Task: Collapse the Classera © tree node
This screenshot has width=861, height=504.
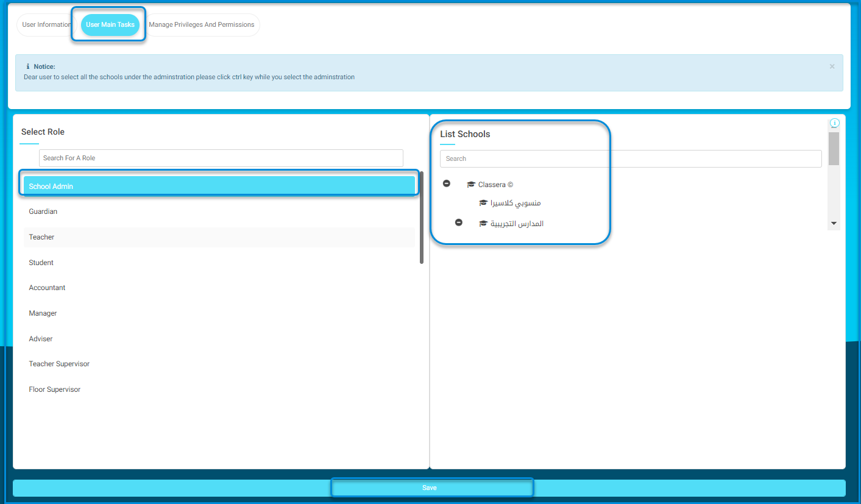Action: coord(447,183)
